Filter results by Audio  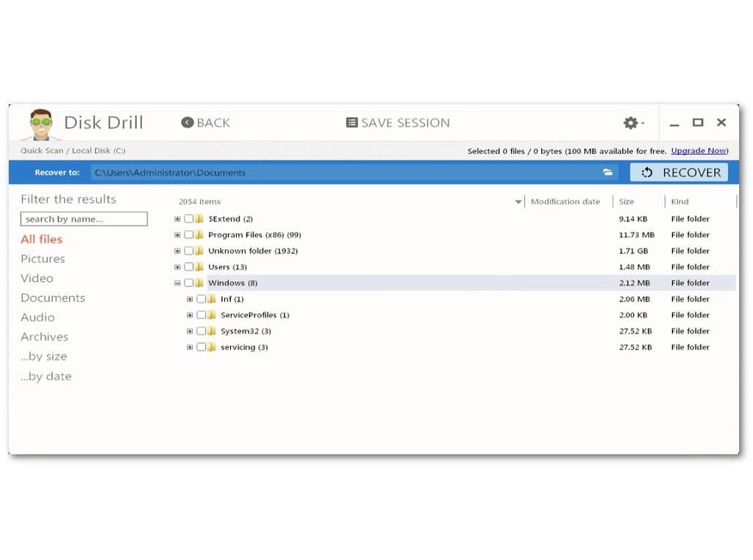38,317
